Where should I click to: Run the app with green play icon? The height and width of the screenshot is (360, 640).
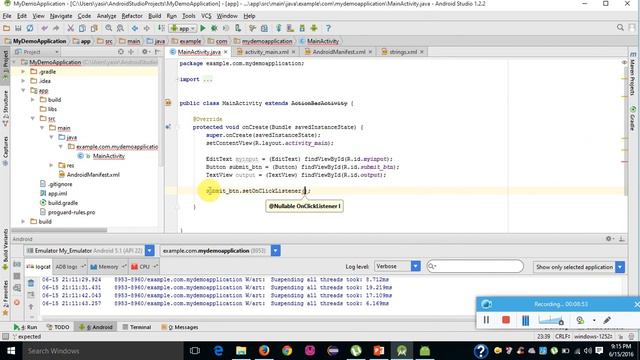203,28
